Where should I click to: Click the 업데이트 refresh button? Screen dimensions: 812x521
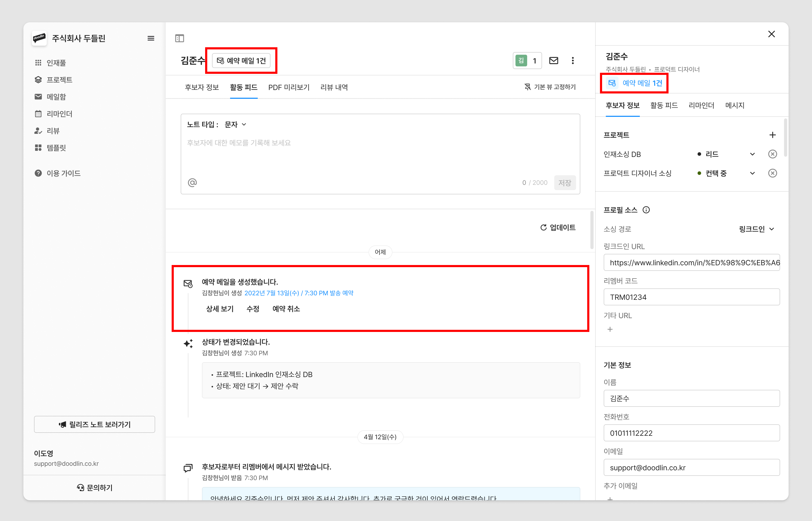[x=558, y=227]
